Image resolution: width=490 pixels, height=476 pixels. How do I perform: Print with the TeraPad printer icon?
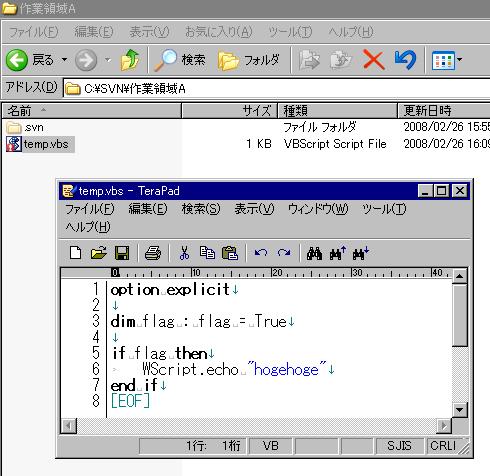point(153,253)
